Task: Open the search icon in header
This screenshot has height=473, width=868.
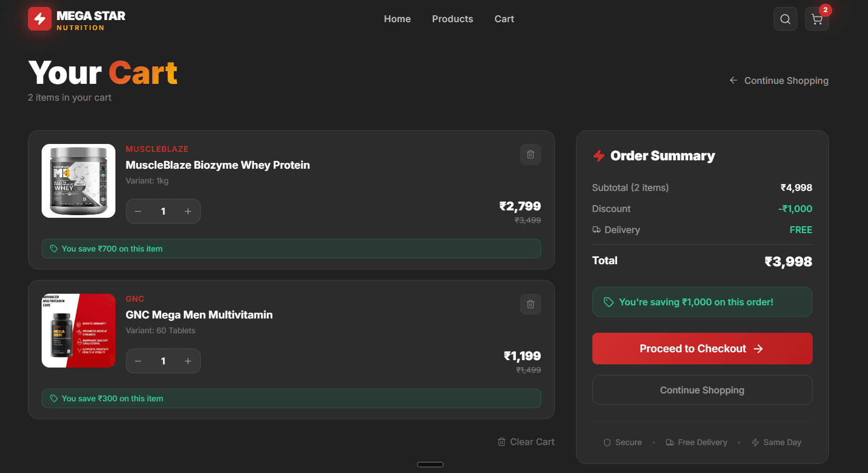Action: 785,19
